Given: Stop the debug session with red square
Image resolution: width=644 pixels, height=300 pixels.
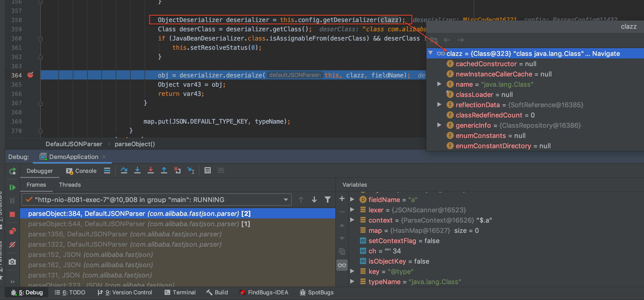Looking at the screenshot, I should pyautogui.click(x=12, y=214).
